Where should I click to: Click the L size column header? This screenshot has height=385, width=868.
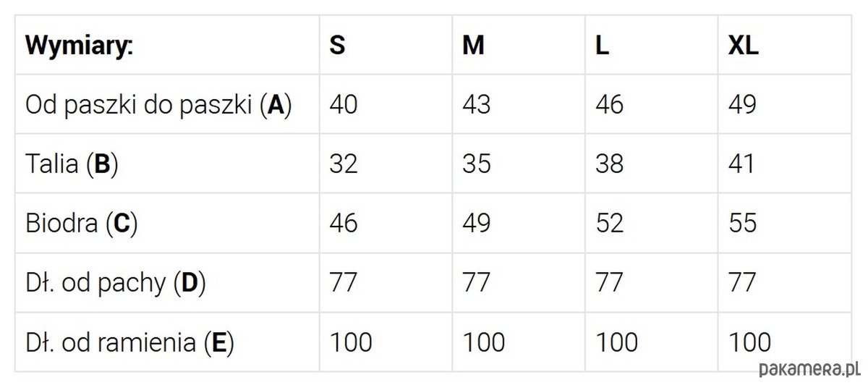pyautogui.click(x=602, y=46)
